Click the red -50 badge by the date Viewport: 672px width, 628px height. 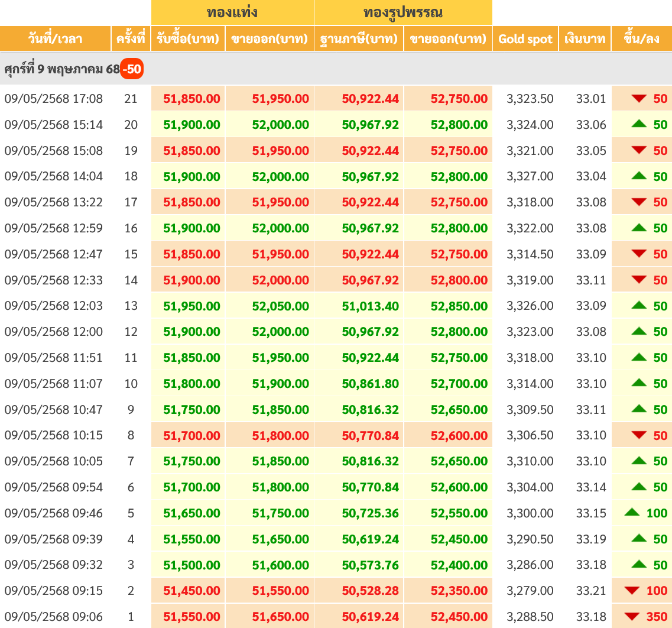click(x=132, y=69)
